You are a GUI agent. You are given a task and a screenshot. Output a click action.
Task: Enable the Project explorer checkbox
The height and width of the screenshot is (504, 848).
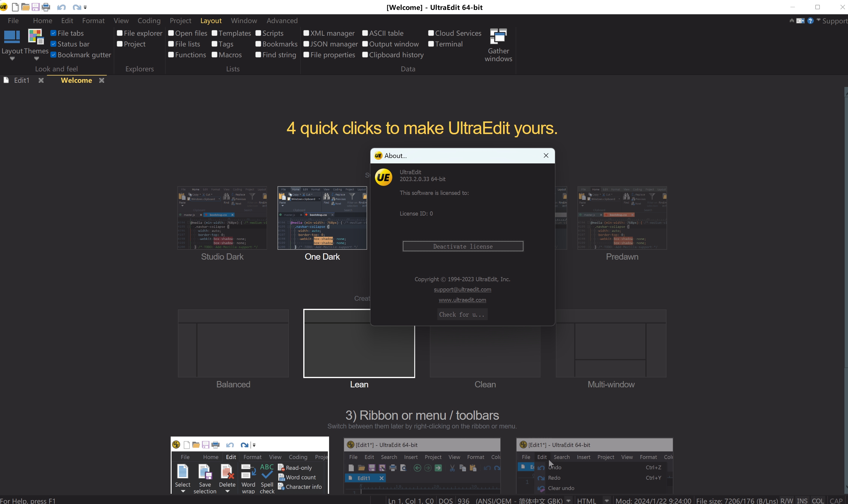point(120,44)
